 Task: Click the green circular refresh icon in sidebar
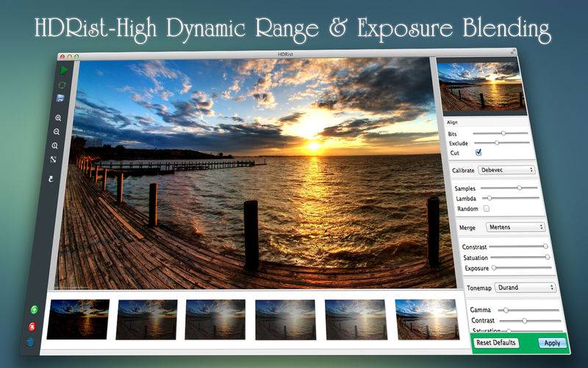[62, 85]
